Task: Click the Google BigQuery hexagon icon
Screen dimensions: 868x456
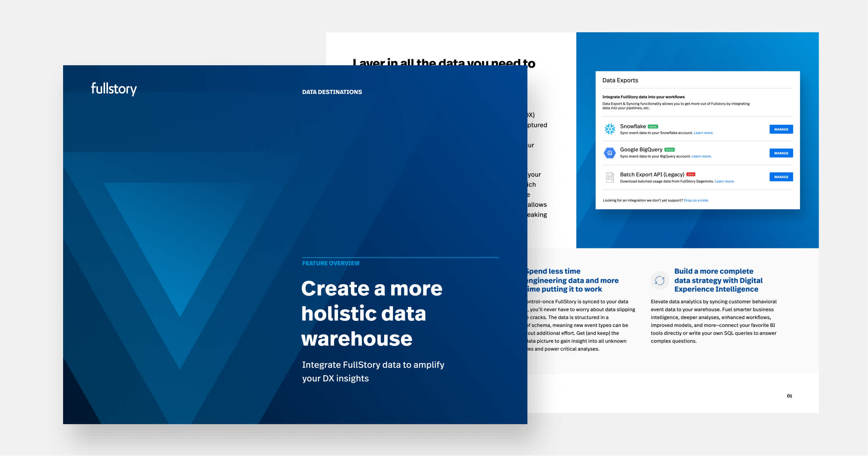Action: click(610, 153)
